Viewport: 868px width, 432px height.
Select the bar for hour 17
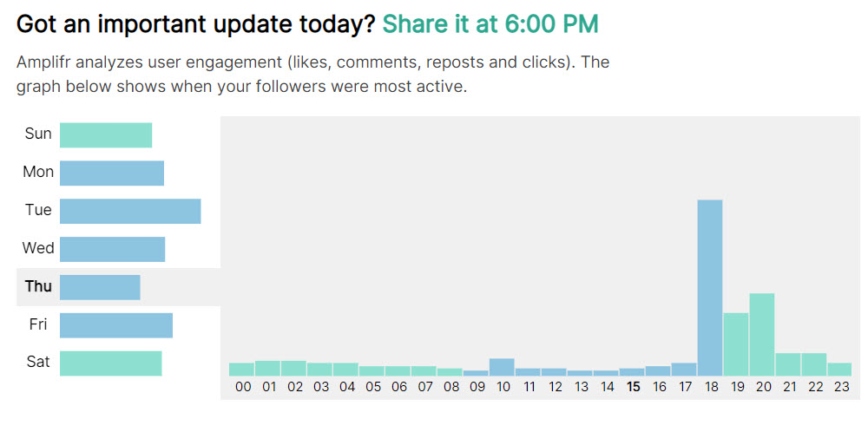684,369
